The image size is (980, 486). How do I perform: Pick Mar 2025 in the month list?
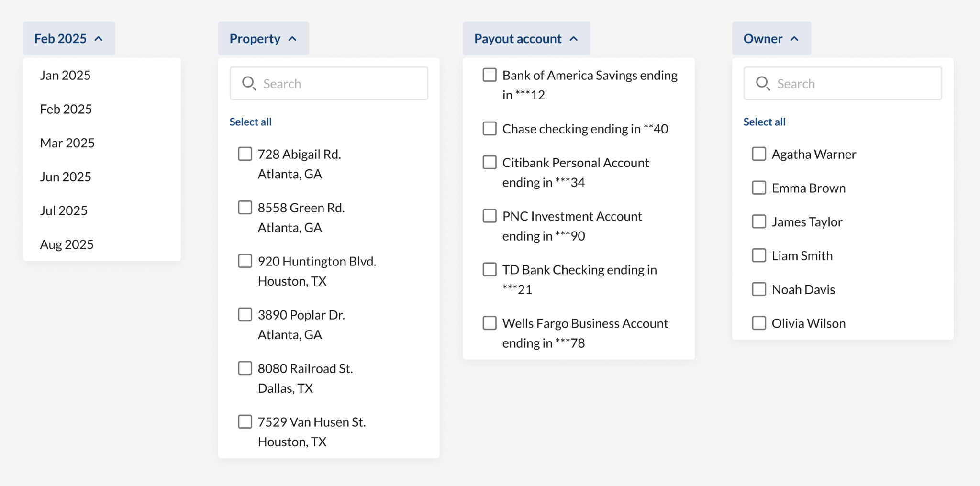[67, 143]
